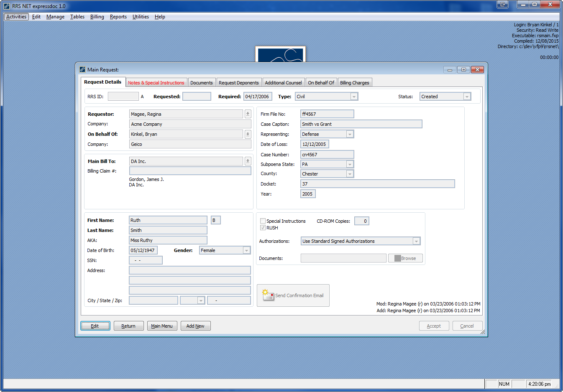The height and width of the screenshot is (392, 563).
Task: Open the Activities menu
Action: (16, 17)
